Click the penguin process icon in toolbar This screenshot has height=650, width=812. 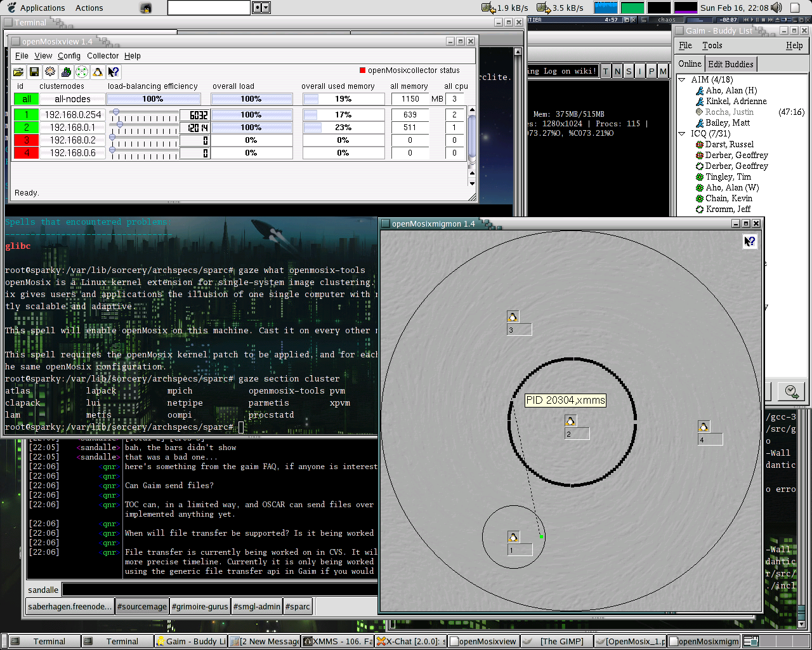[98, 72]
